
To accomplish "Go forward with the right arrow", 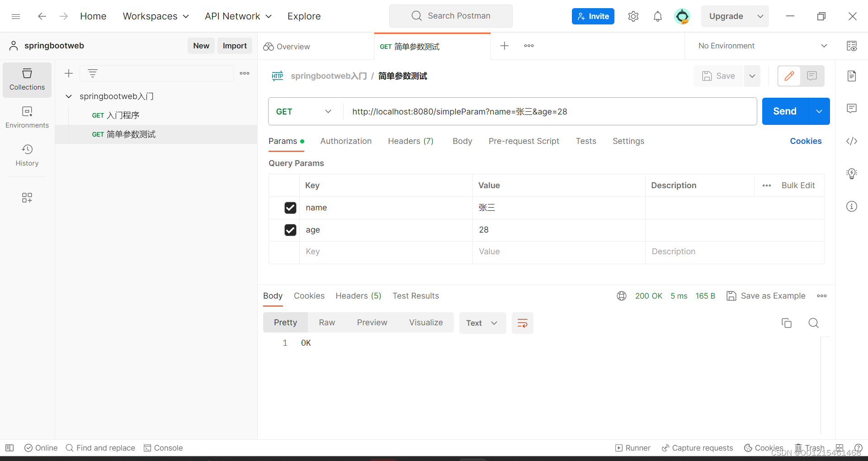I will click(x=64, y=16).
